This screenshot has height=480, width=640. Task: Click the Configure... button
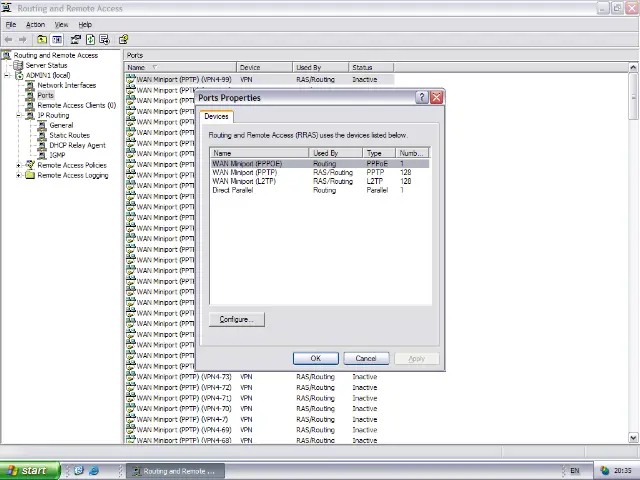(x=237, y=320)
